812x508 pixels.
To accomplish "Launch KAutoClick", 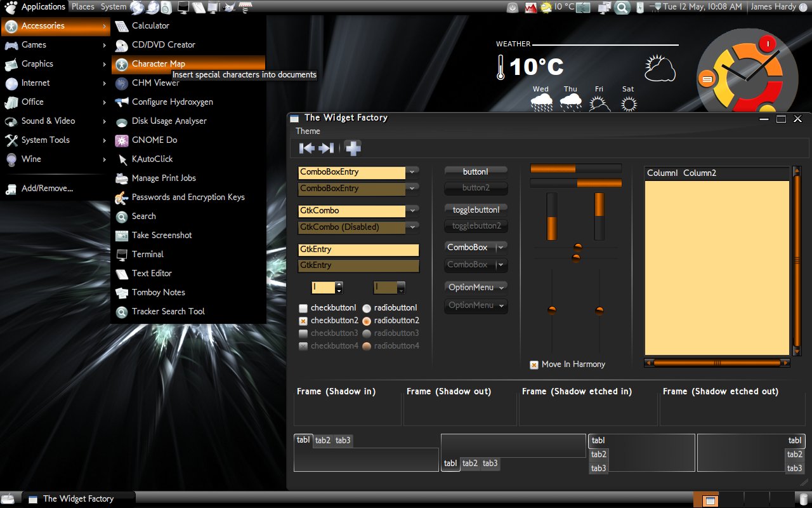I will (188, 159).
